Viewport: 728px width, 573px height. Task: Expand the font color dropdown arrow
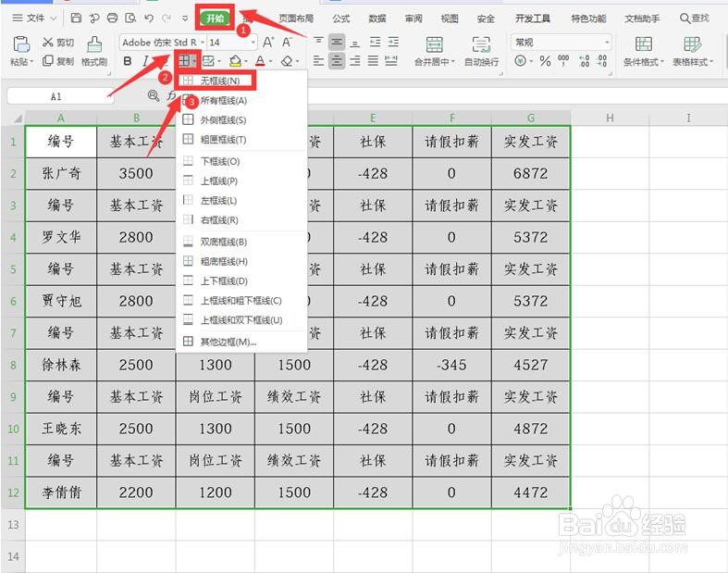[271, 61]
